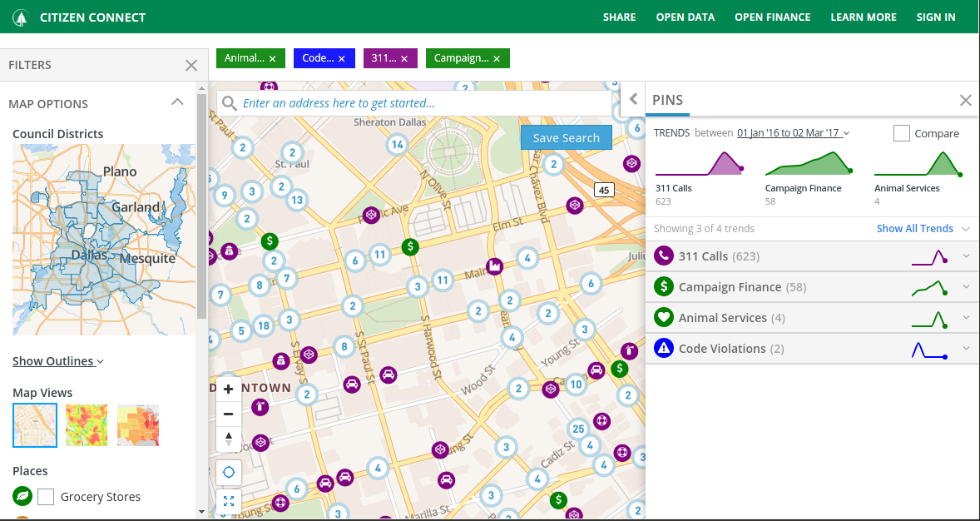980x521 pixels.
Task: Click the 311 Calls phone icon
Action: click(x=663, y=256)
